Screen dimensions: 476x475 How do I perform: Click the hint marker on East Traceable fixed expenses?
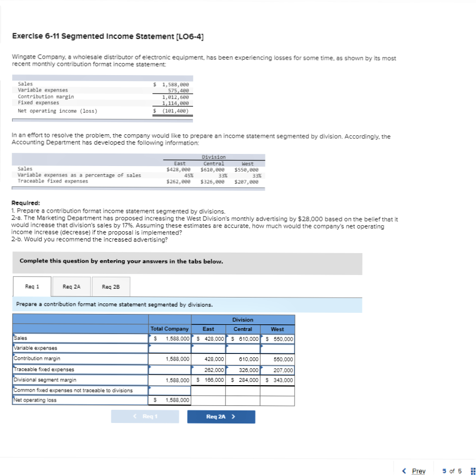click(193, 368)
